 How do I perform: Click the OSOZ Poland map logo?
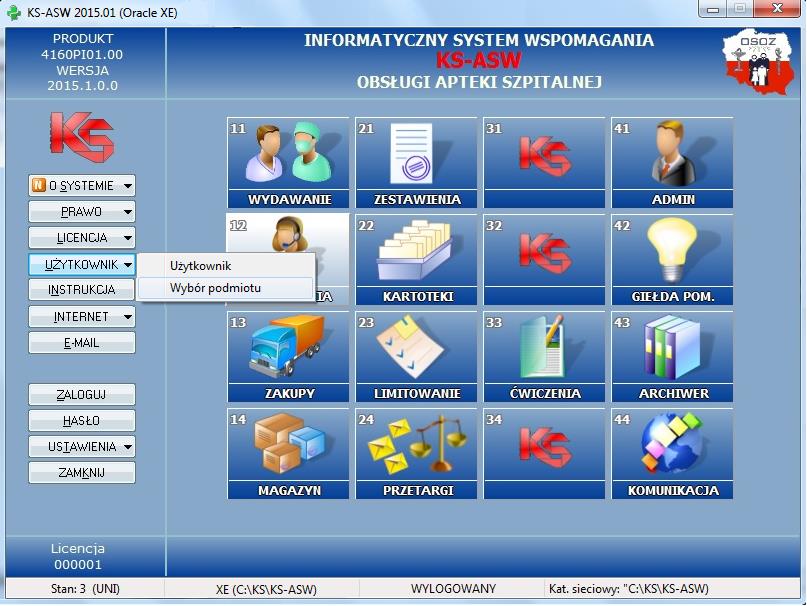758,63
